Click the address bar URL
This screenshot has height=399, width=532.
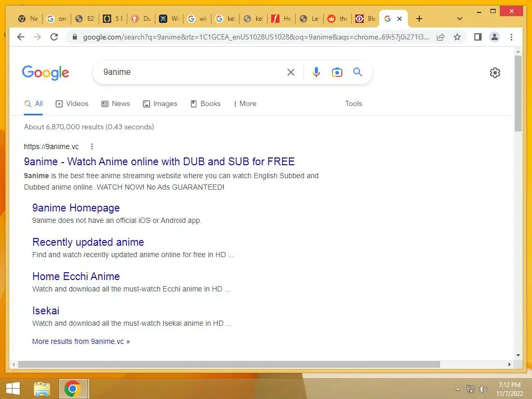pyautogui.click(x=256, y=37)
